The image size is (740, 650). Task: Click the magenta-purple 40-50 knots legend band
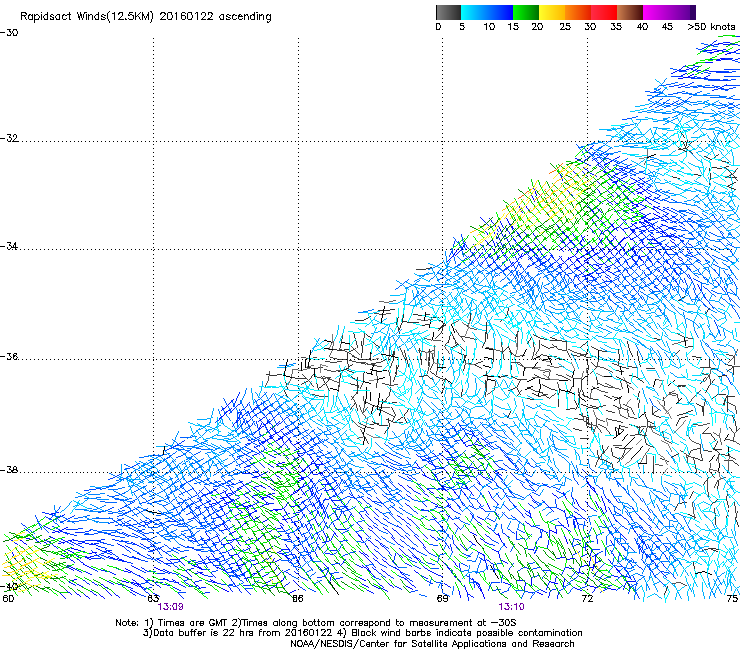[669, 12]
